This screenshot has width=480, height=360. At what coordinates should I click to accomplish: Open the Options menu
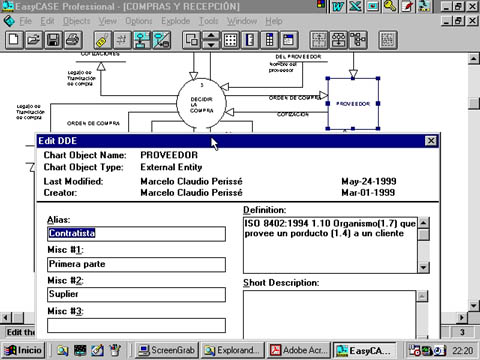click(139, 21)
